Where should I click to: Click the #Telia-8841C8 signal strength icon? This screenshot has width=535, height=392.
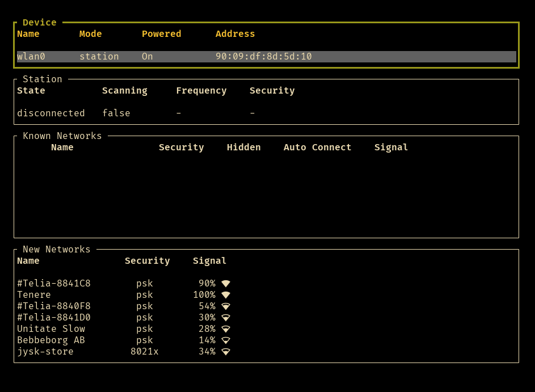(225, 283)
